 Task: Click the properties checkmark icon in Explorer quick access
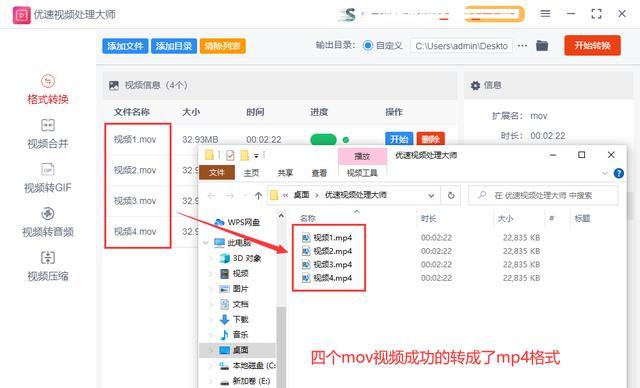click(x=230, y=155)
